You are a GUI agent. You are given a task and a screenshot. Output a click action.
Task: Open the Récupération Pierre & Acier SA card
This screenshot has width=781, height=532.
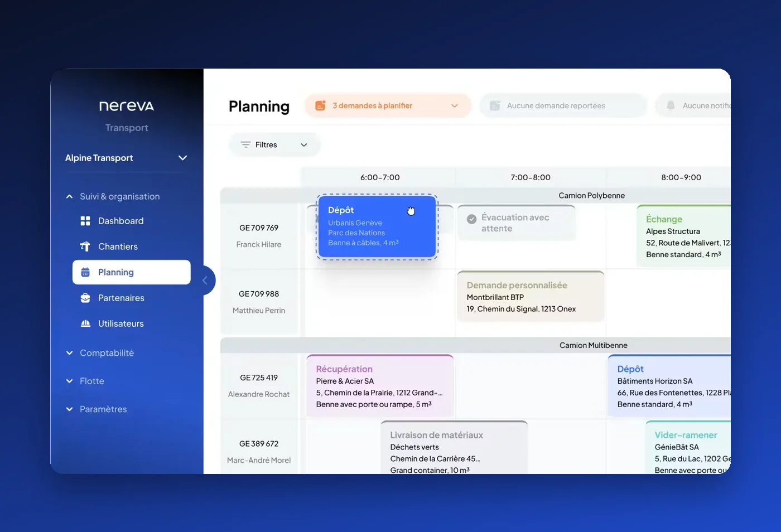tap(380, 385)
